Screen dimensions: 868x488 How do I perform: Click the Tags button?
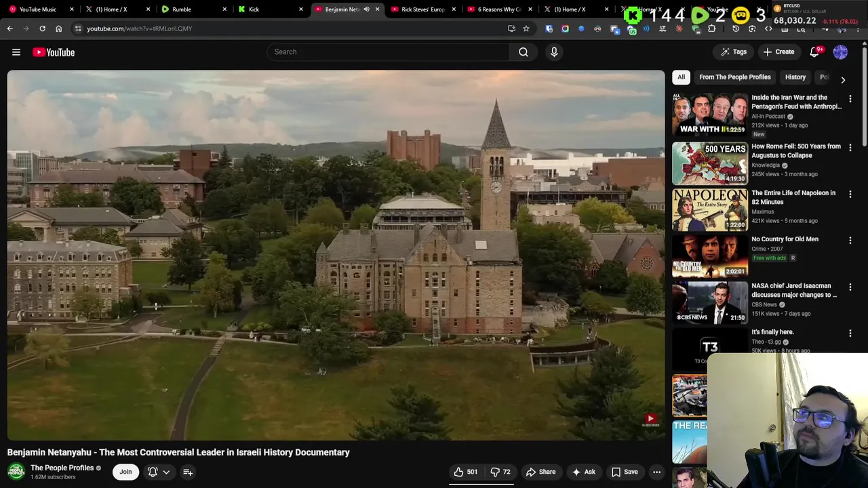point(733,52)
